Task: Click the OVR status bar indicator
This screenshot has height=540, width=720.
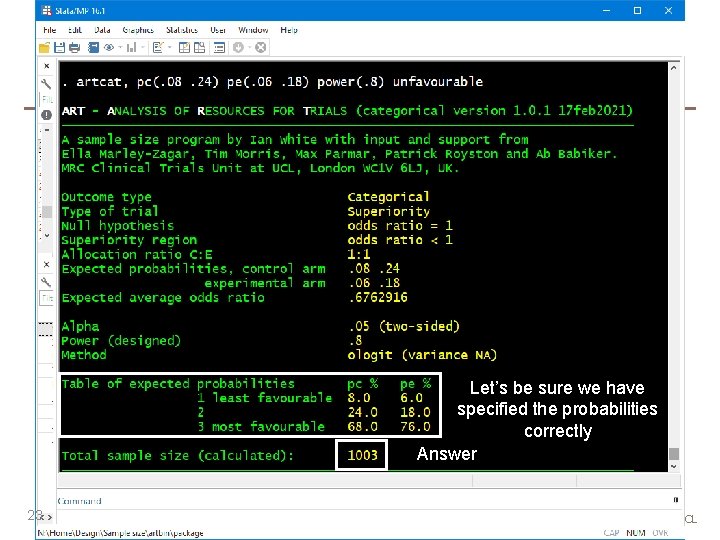Action: [x=660, y=533]
